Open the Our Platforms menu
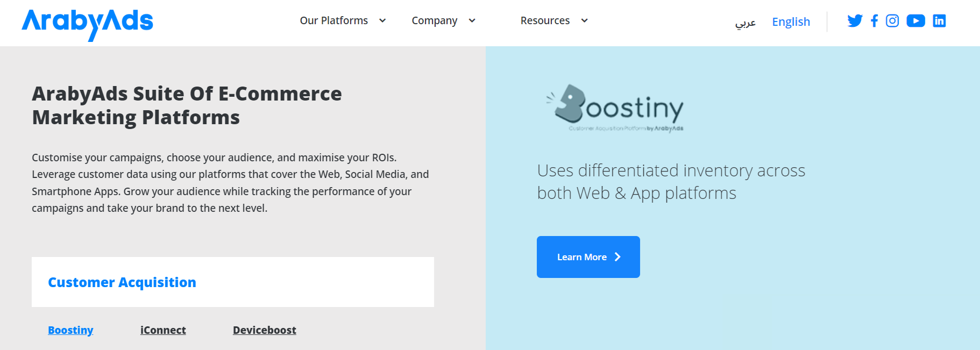This screenshot has width=980, height=350. click(x=334, y=20)
